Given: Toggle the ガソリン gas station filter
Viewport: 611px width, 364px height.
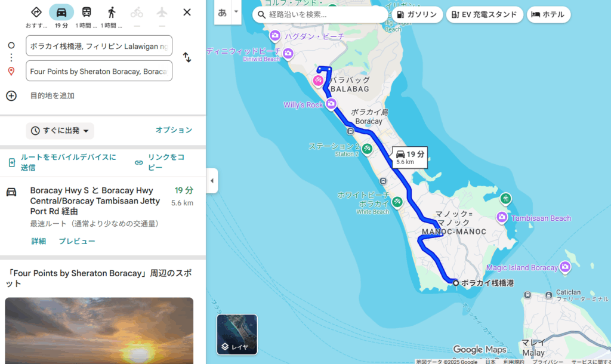Looking at the screenshot, I should click(417, 15).
